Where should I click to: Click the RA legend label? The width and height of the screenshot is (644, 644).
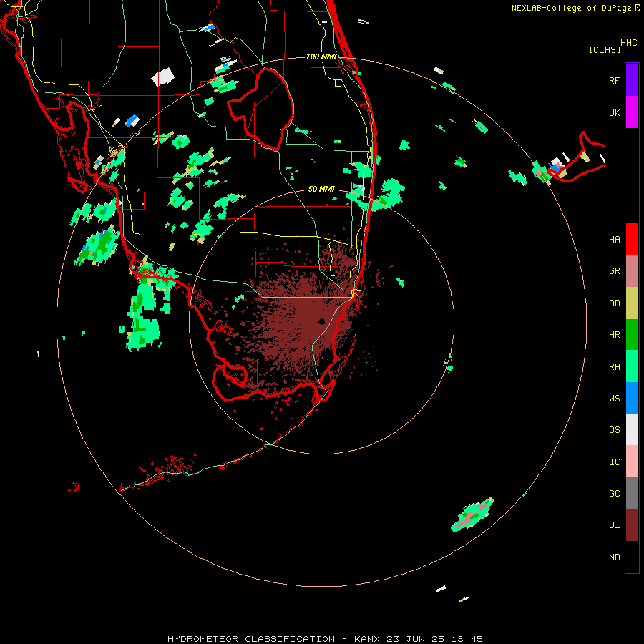coord(614,367)
